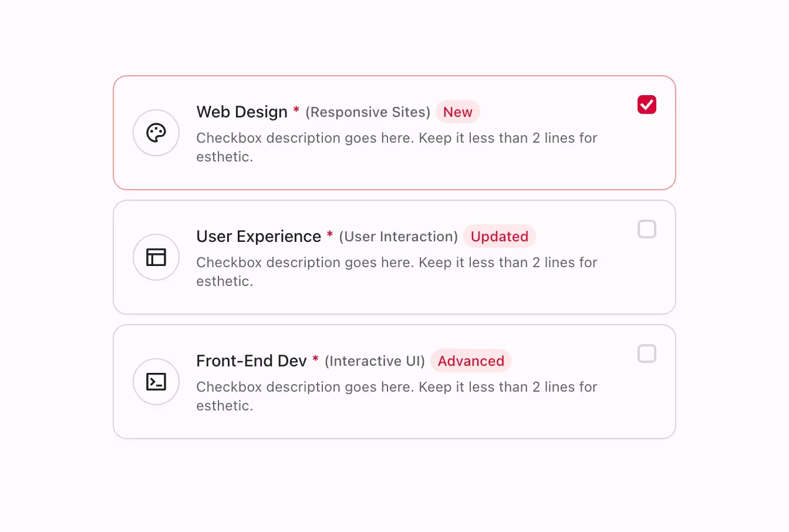Click the Updated badge on User Experience

coord(499,236)
